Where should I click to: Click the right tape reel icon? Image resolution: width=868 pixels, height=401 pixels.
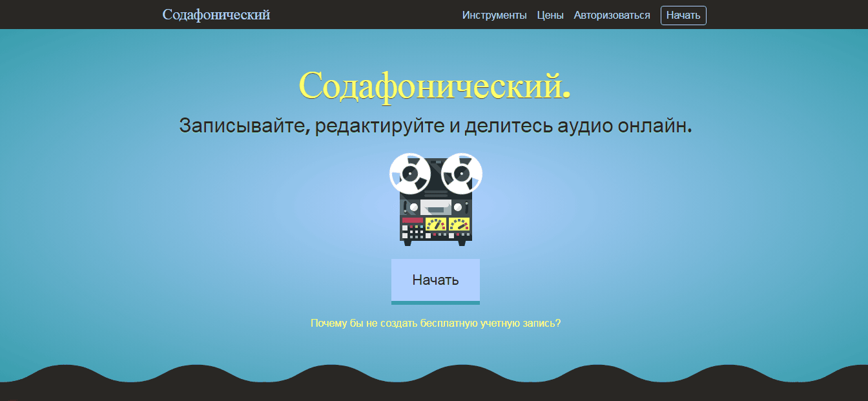coord(461,174)
